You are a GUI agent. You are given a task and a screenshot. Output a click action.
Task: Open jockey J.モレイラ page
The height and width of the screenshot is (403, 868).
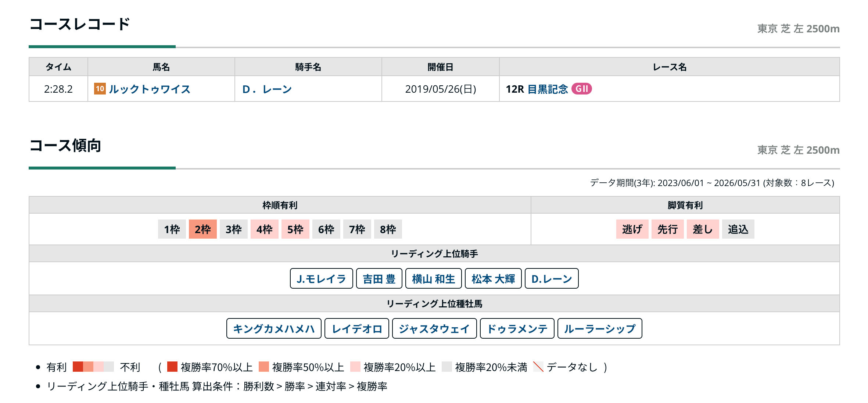pyautogui.click(x=322, y=278)
